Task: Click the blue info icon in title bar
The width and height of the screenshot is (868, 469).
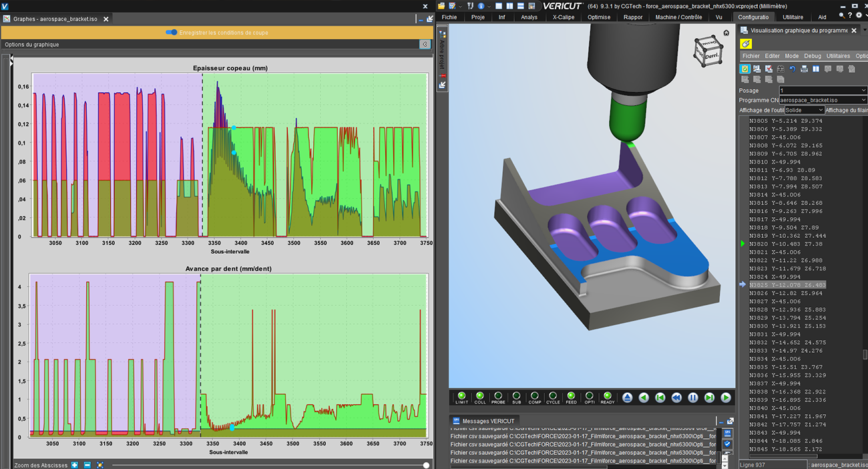Action: tap(481, 5)
